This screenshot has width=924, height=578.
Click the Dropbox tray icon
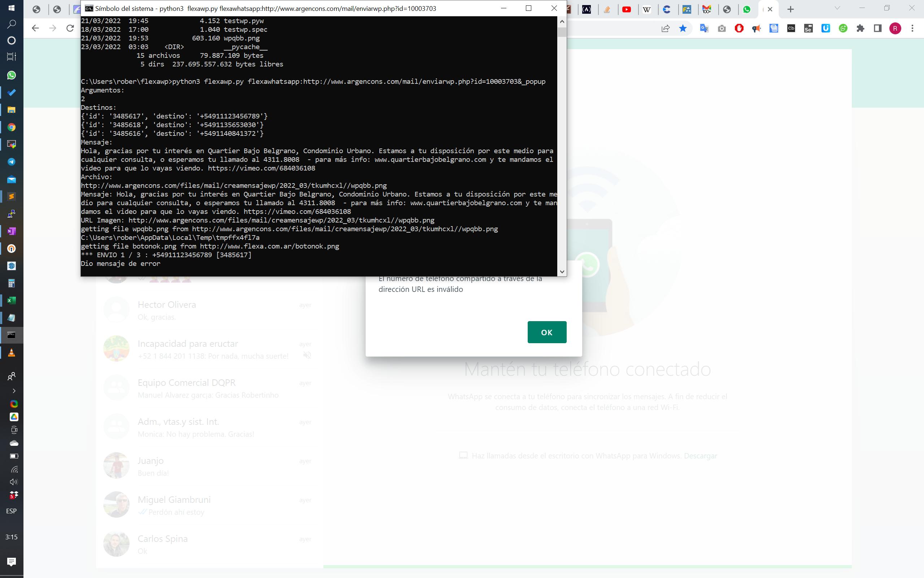14,495
